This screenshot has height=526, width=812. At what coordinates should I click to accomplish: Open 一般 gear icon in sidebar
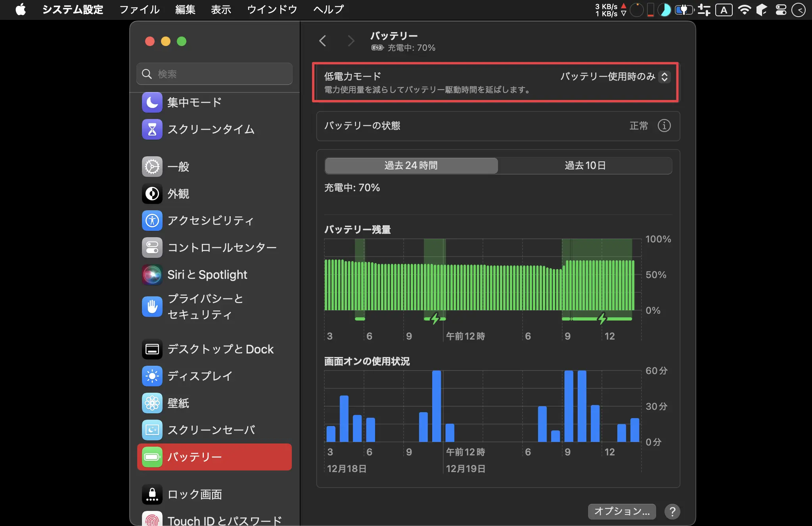click(152, 167)
